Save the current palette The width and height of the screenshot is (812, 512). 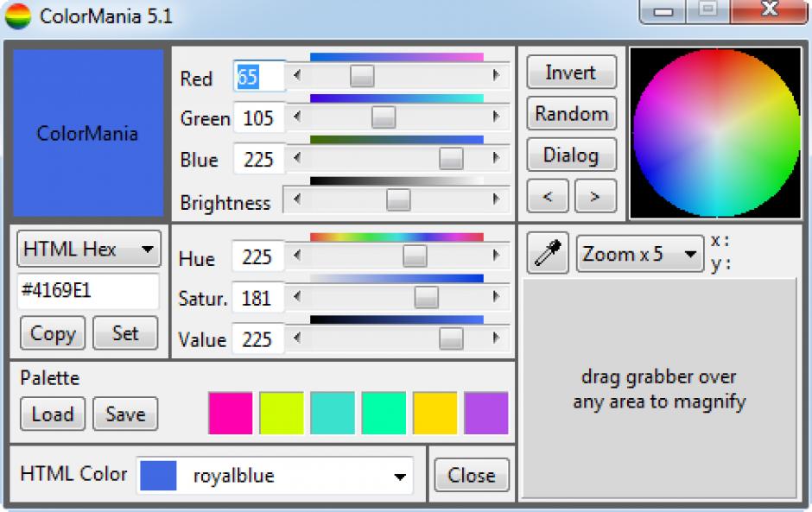(x=125, y=414)
